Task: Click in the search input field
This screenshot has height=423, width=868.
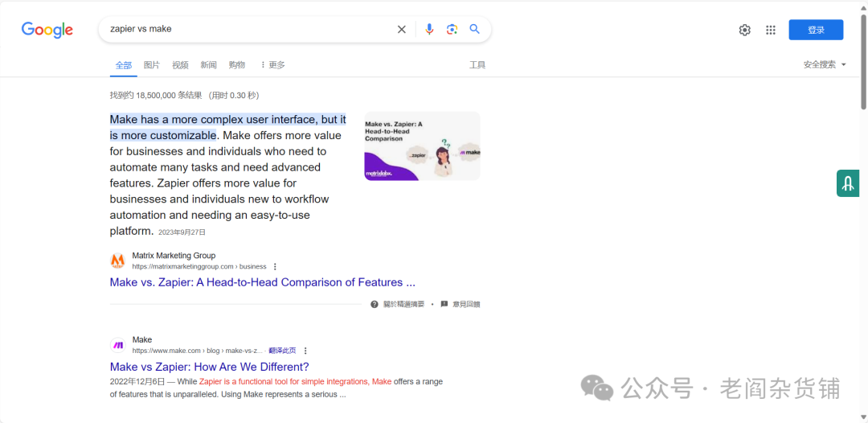Action: (x=249, y=29)
